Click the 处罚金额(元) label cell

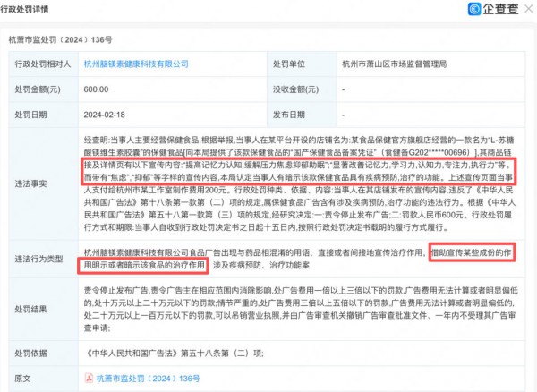(x=44, y=89)
